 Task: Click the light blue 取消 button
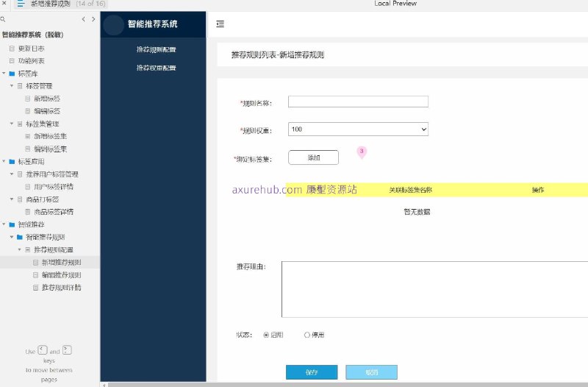click(371, 372)
